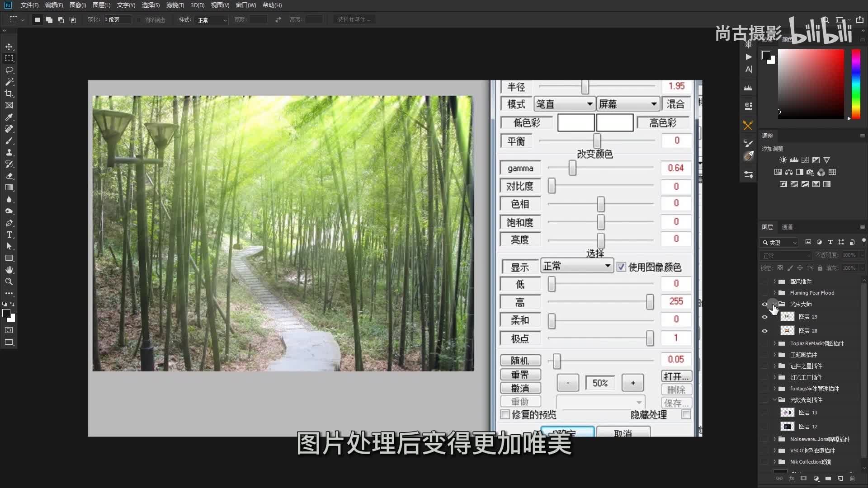Select the Horizontal Type tool

[x=9, y=235]
